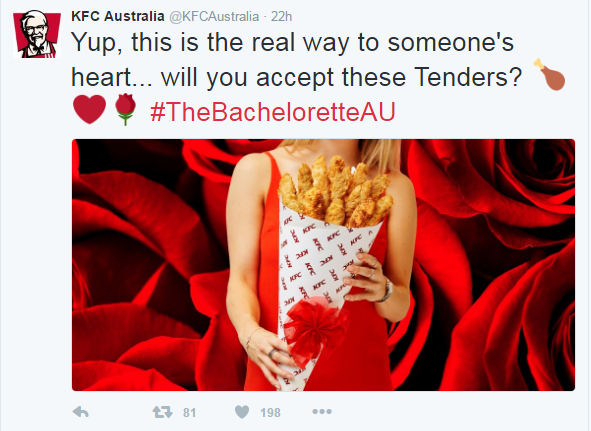Click the red bow on the bouquet image
Screen dimensions: 591x431
315,329
